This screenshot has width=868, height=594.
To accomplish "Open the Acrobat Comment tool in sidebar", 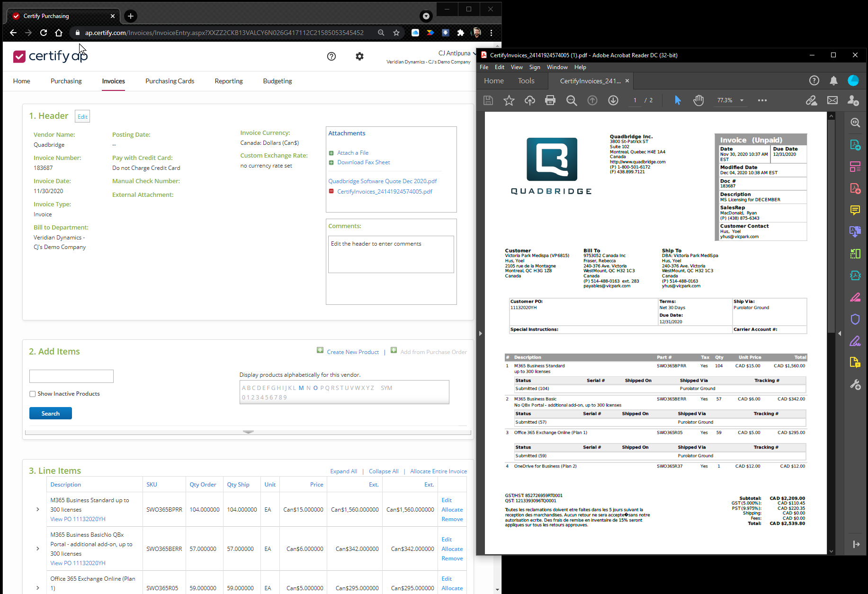I will [x=855, y=210].
